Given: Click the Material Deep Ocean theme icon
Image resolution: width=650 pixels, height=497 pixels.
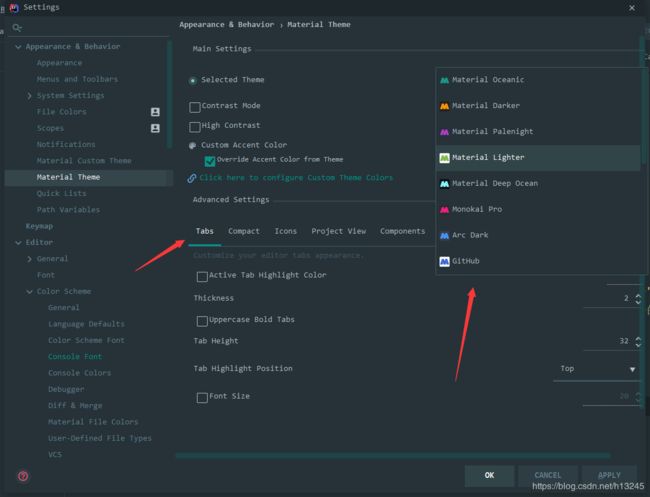Looking at the screenshot, I should click(x=444, y=184).
